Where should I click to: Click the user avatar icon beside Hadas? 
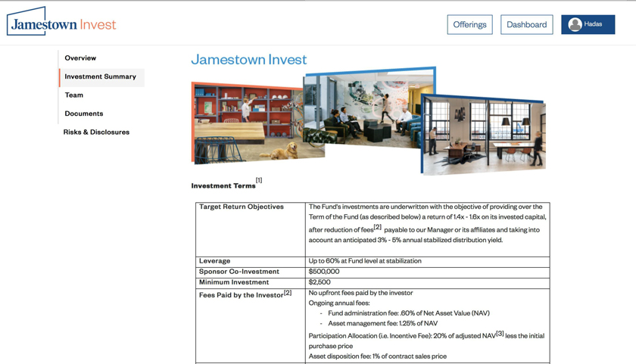[575, 24]
